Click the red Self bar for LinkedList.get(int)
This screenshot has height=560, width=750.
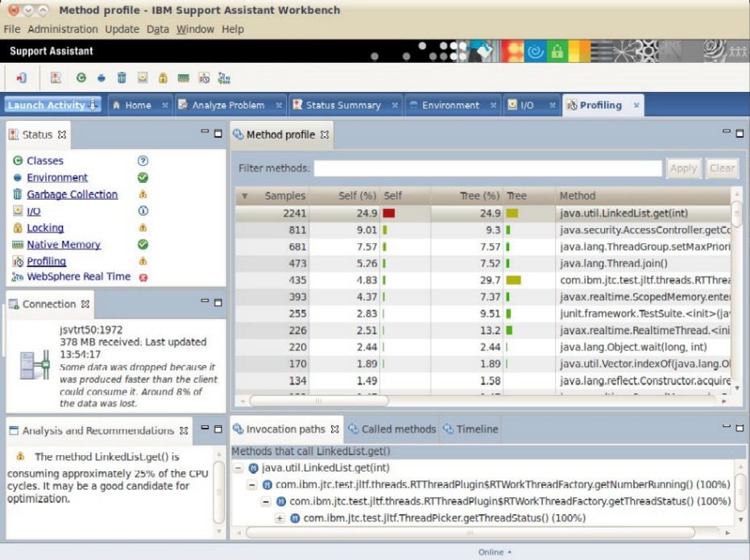389,214
